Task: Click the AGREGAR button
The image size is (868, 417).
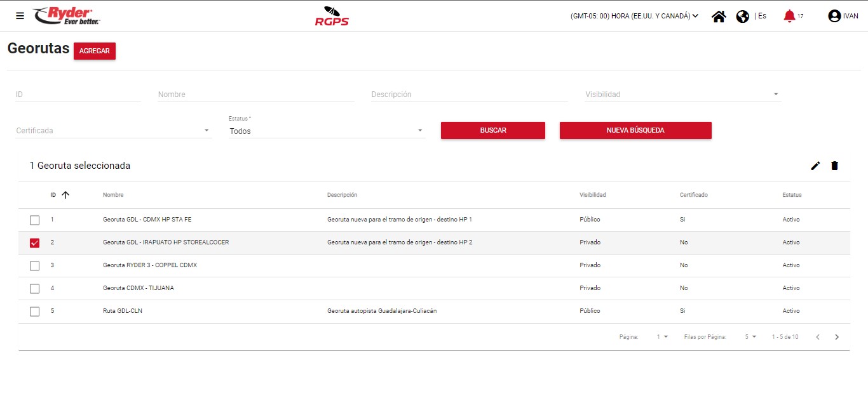Action: pyautogui.click(x=95, y=51)
